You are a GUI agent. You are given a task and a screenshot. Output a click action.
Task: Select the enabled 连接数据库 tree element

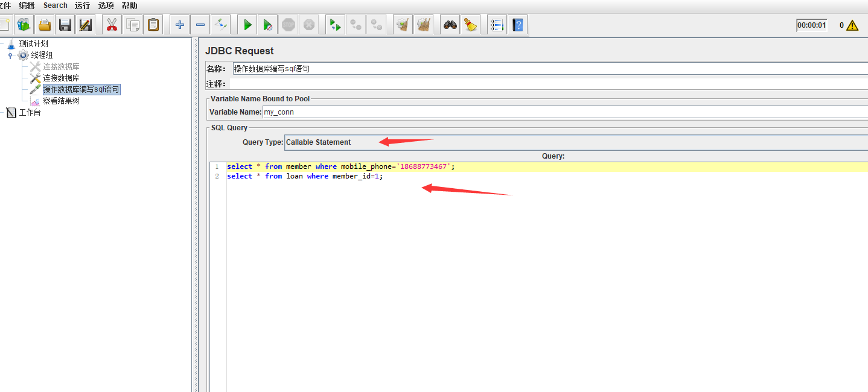[x=60, y=78]
